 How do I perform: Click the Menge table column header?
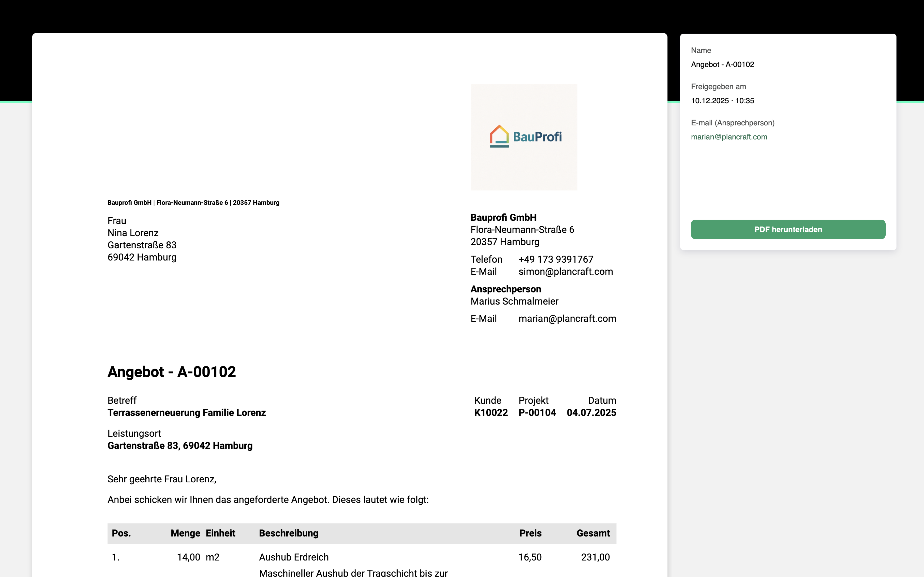185,533
